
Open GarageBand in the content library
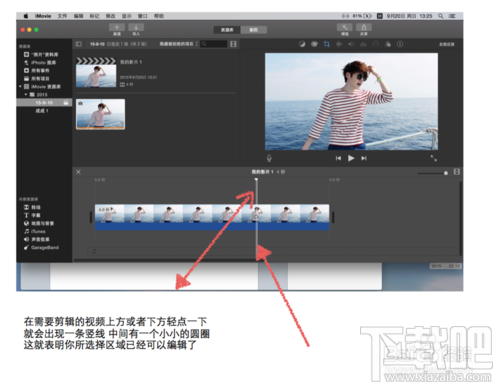point(41,247)
